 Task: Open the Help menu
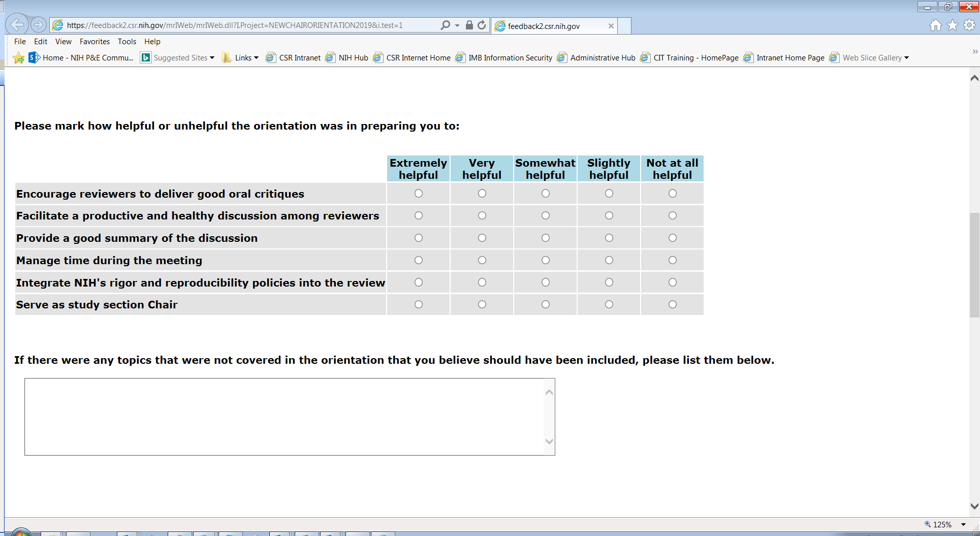pyautogui.click(x=152, y=42)
